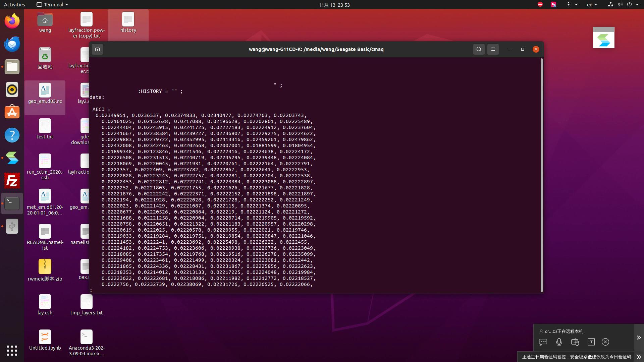Launch FileZilla from the dock
Image resolution: width=644 pixels, height=362 pixels.
point(12,181)
